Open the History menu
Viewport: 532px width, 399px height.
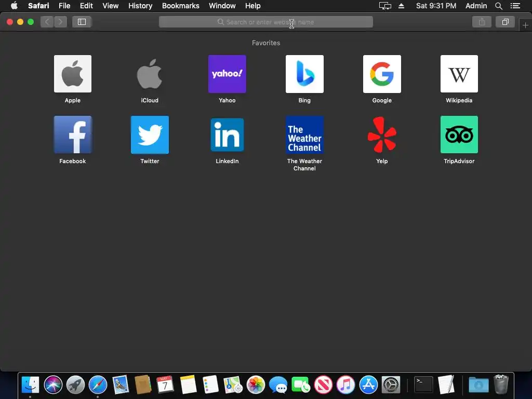(140, 6)
